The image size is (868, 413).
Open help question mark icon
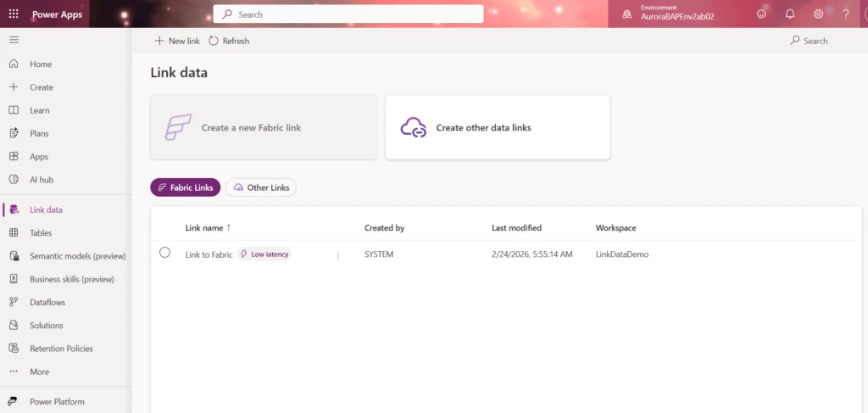(x=846, y=14)
